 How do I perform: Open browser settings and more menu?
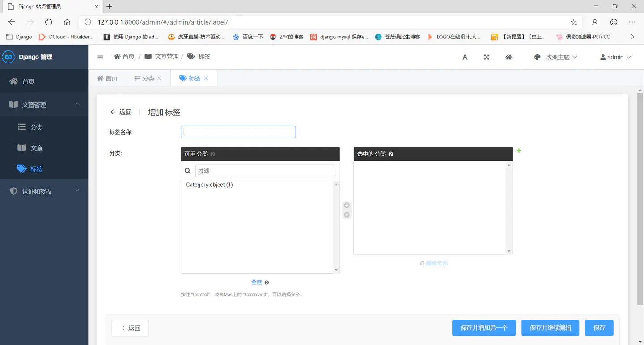(632, 22)
